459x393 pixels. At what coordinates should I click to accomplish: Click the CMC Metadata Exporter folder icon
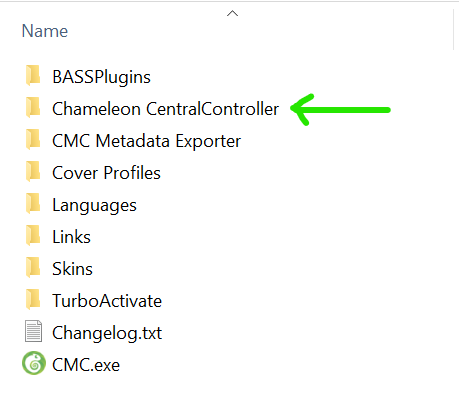pyautogui.click(x=33, y=140)
